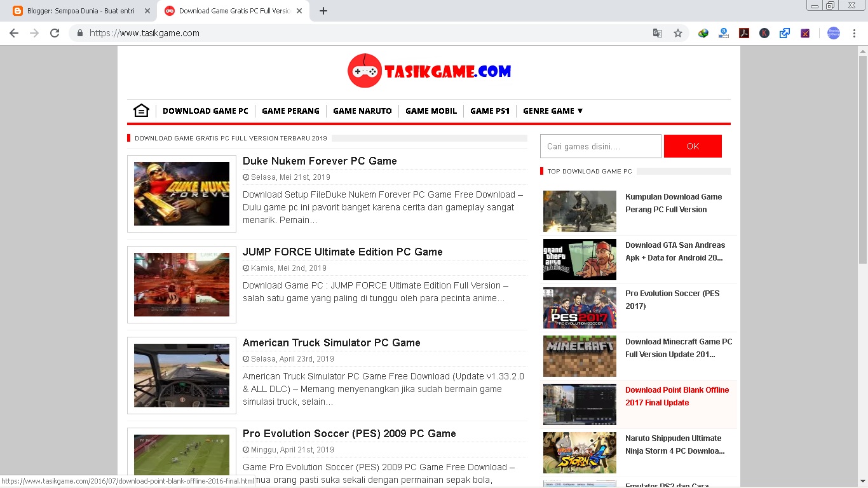This screenshot has height=488, width=868.
Task: Close the Download Game Gratis PC tab
Action: [299, 11]
